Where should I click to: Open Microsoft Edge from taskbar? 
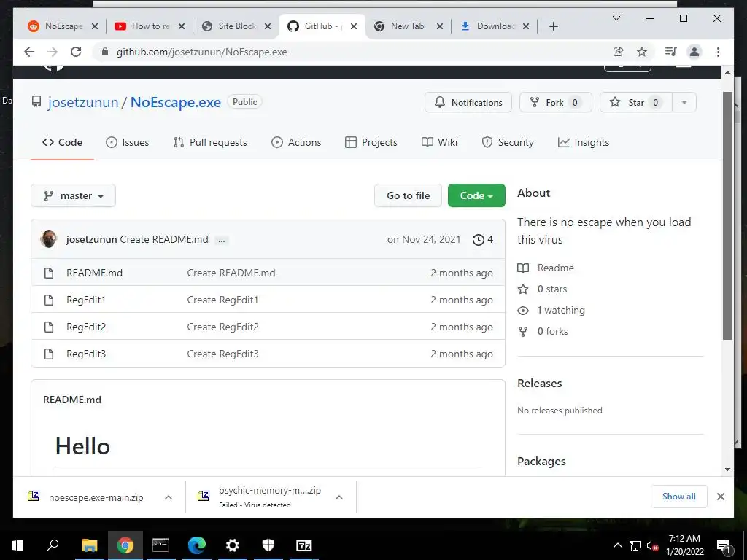[196, 545]
